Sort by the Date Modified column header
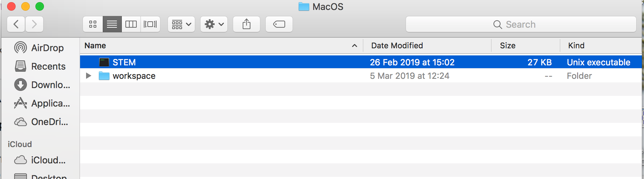The width and height of the screenshot is (644, 179). point(397,45)
